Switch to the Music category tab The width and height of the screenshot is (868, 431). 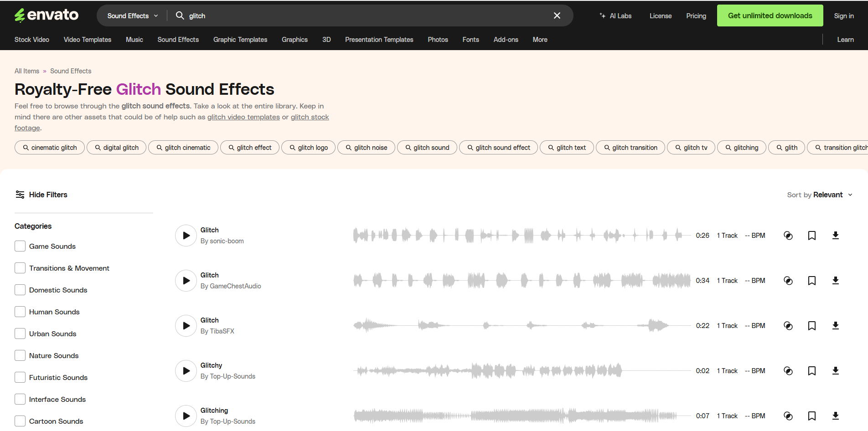(x=134, y=40)
